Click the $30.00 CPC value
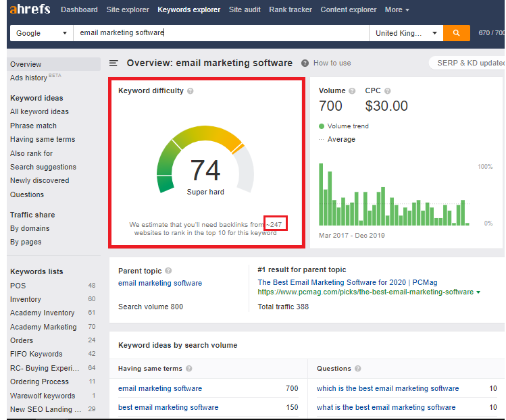Image resolution: width=506 pixels, height=420 pixels. (x=386, y=106)
